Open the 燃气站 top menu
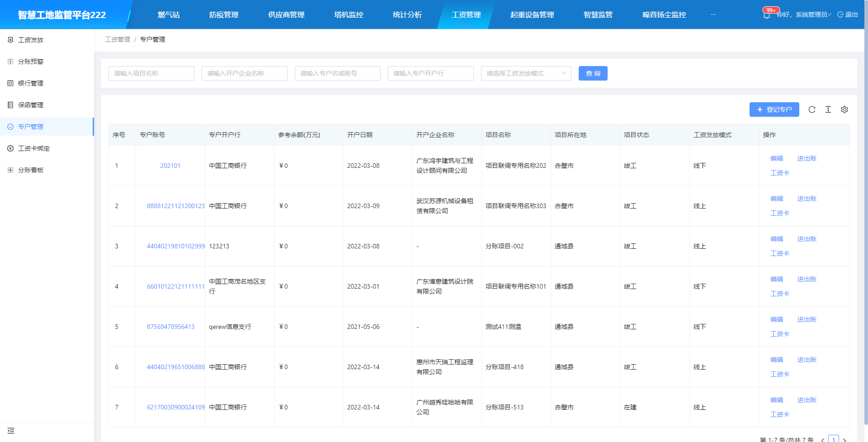 169,14
